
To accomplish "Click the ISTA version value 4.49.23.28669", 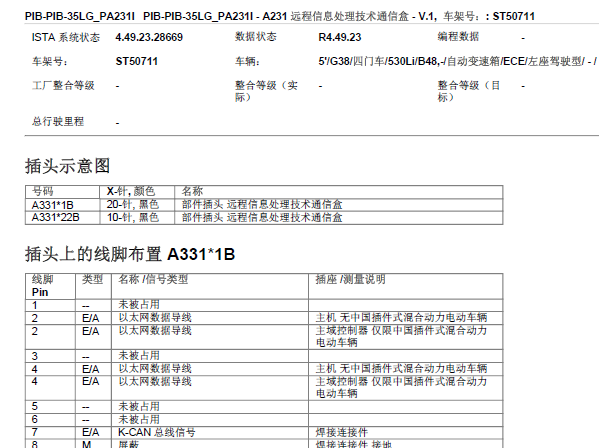I will (x=149, y=37).
